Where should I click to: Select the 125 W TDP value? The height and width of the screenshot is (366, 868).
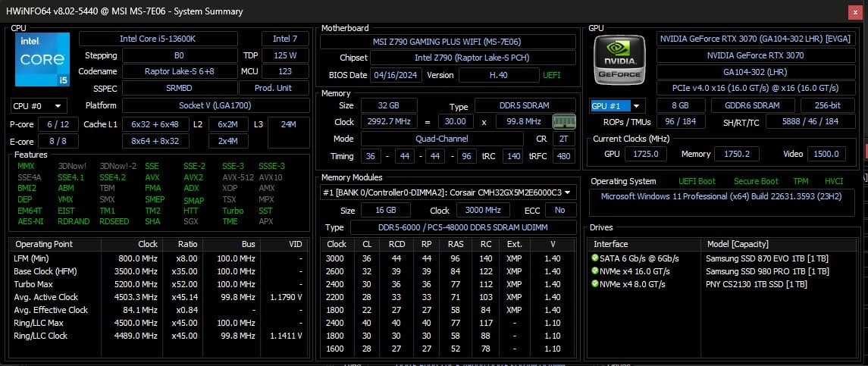tap(285, 55)
